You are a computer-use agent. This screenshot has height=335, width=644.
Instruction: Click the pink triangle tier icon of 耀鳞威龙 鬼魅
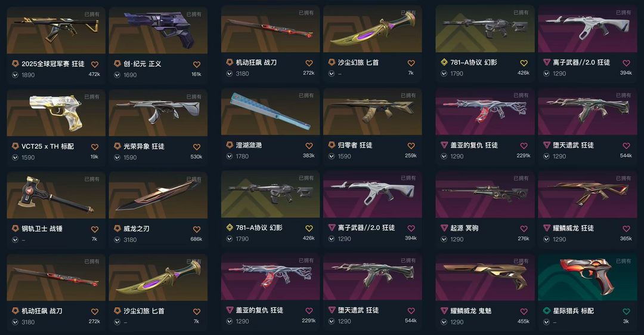pos(444,311)
